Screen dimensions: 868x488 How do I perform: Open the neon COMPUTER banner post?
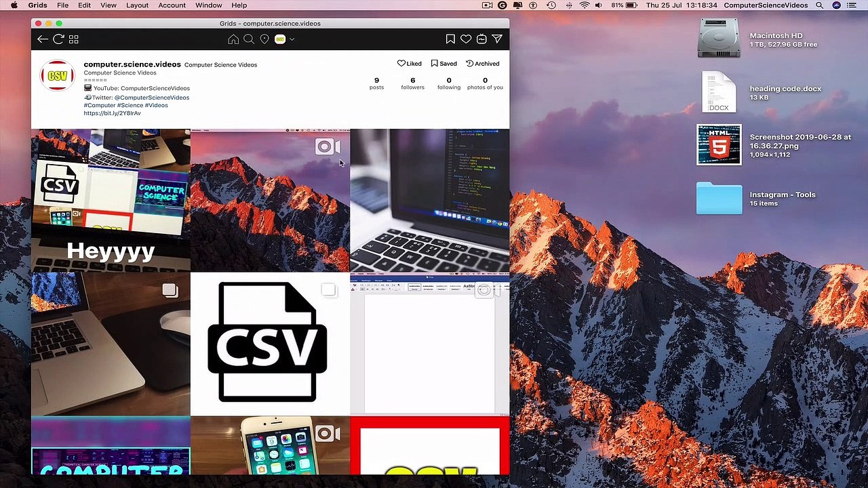[111, 446]
